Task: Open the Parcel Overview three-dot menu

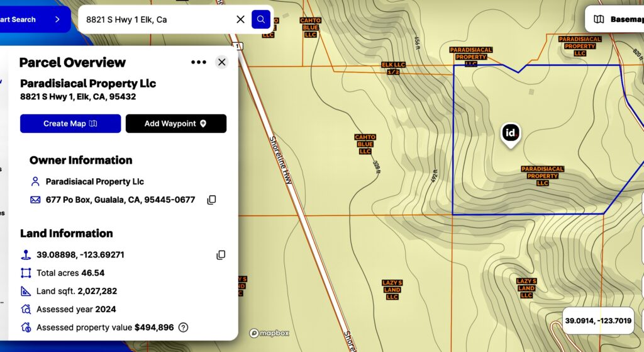Action: point(199,62)
